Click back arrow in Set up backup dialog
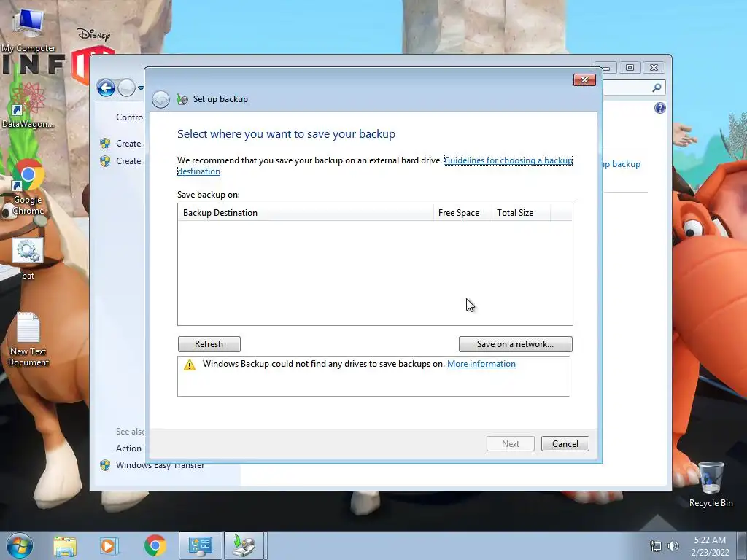 pos(161,99)
